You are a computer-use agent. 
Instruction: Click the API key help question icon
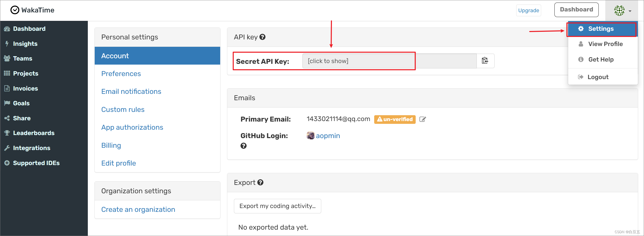262,37
